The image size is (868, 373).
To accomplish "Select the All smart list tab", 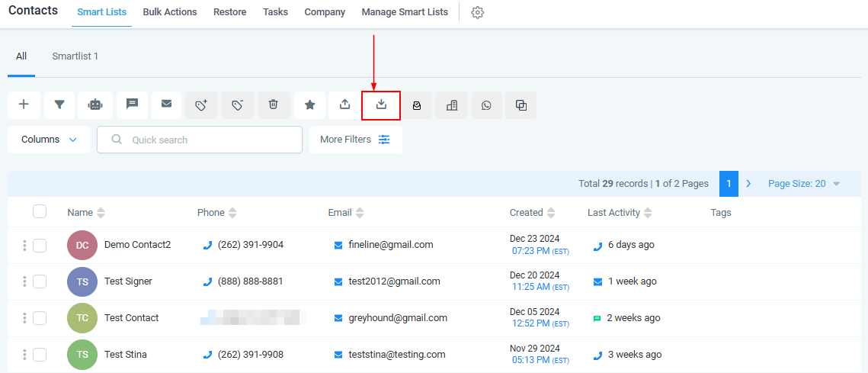I will click(x=21, y=56).
